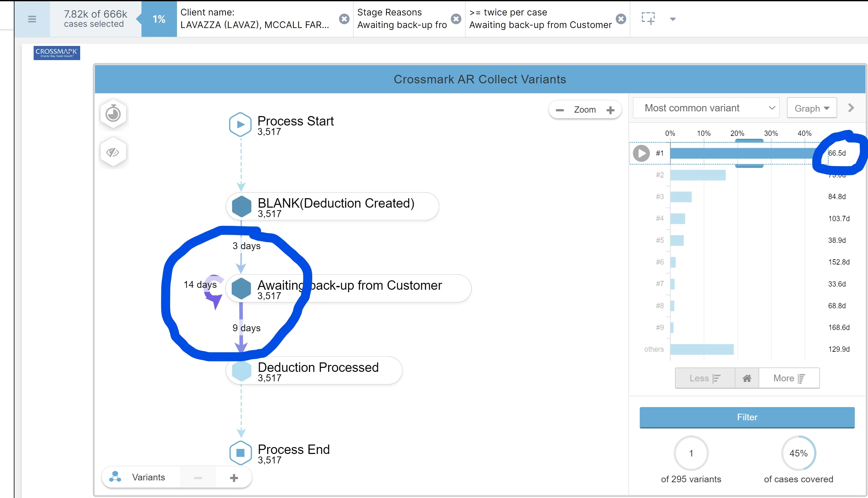
Task: Click the stopwatch throughput time icon
Action: pos(113,114)
